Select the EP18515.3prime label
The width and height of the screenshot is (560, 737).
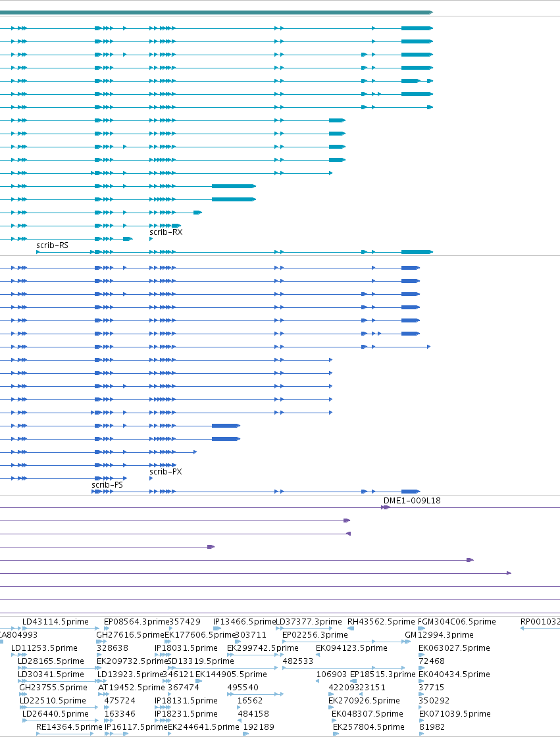383,674
